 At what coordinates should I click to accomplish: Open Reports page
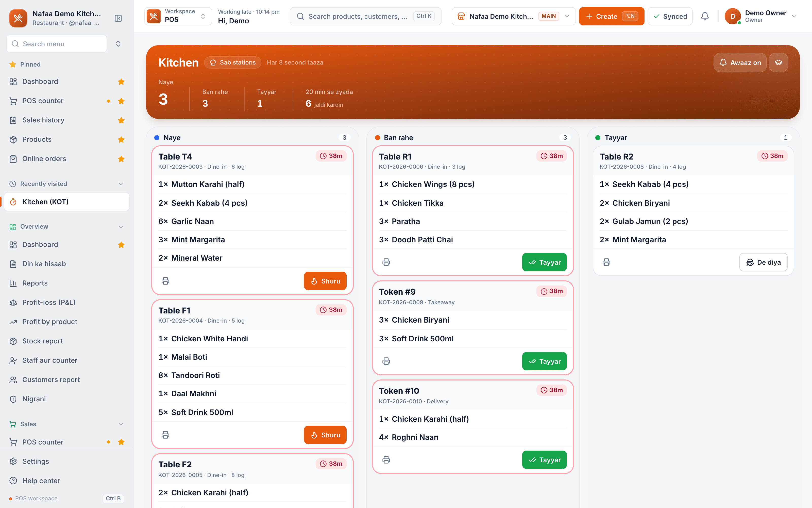point(66,283)
